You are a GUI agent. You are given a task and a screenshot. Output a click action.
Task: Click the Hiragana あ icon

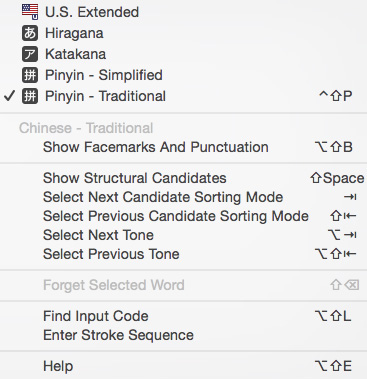(30, 33)
